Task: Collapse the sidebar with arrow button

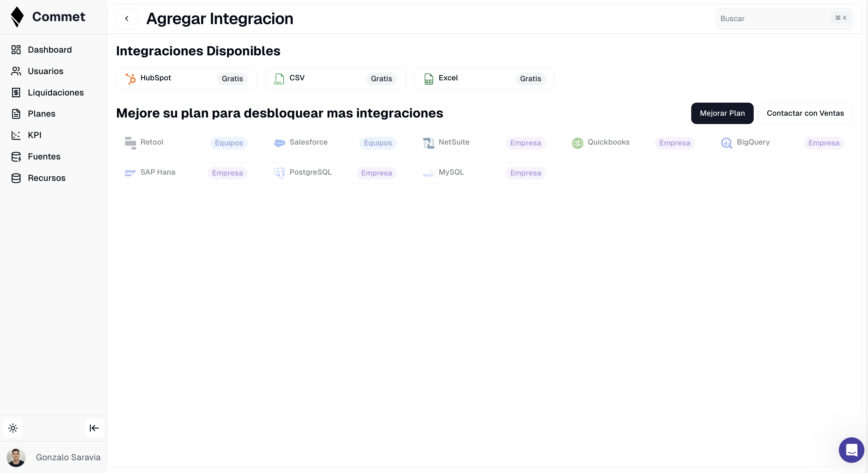Action: coord(94,428)
